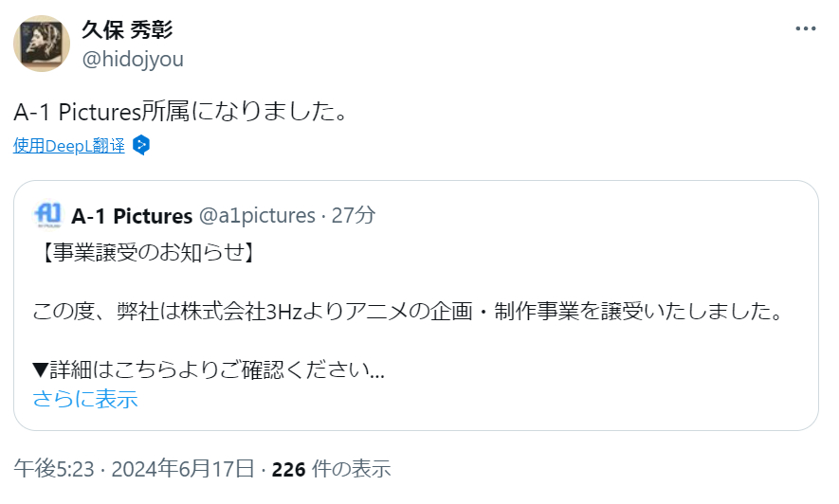Open the more options menu on the tweet

(805, 29)
